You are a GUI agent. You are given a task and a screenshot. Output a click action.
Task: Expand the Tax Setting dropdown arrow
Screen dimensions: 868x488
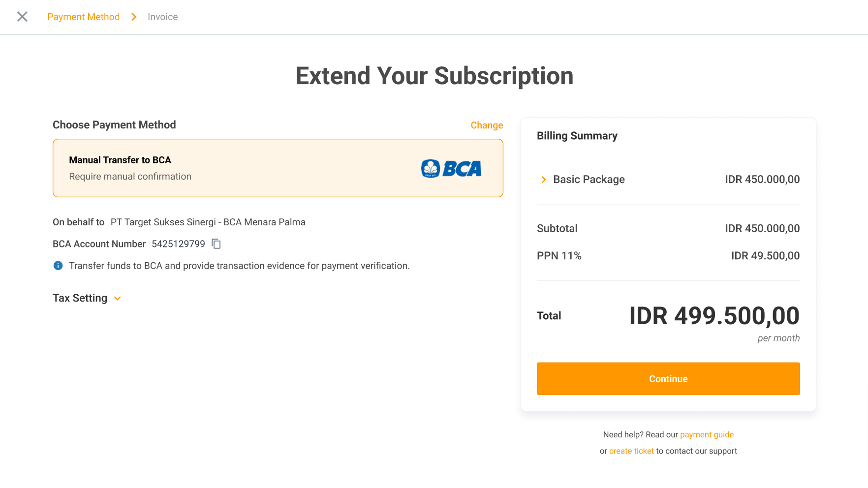118,299
